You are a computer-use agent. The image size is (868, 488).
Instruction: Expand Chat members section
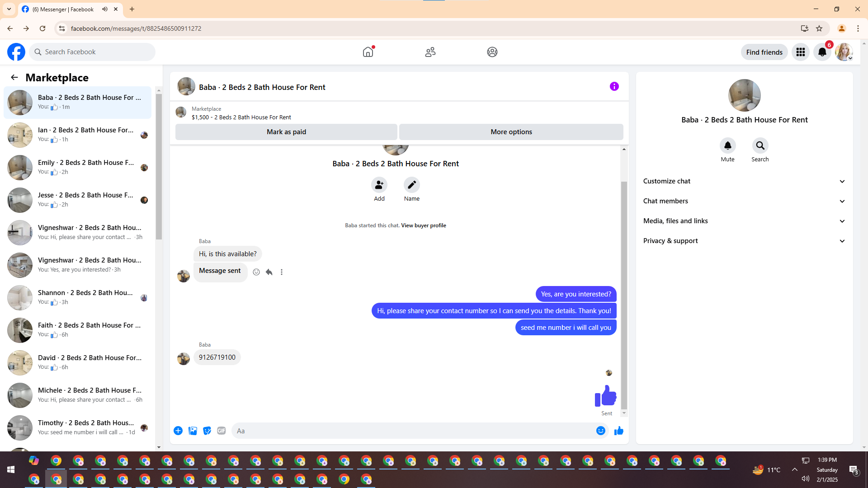pyautogui.click(x=744, y=201)
